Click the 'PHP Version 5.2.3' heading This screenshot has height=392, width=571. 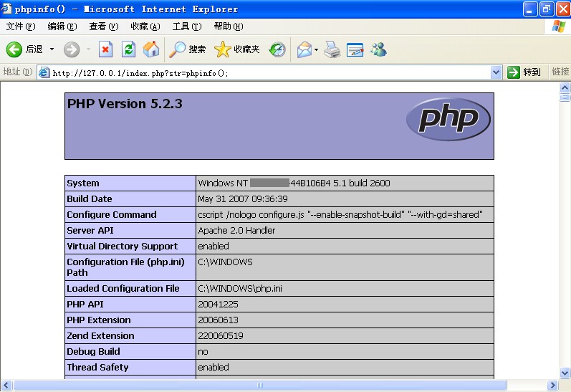[125, 104]
